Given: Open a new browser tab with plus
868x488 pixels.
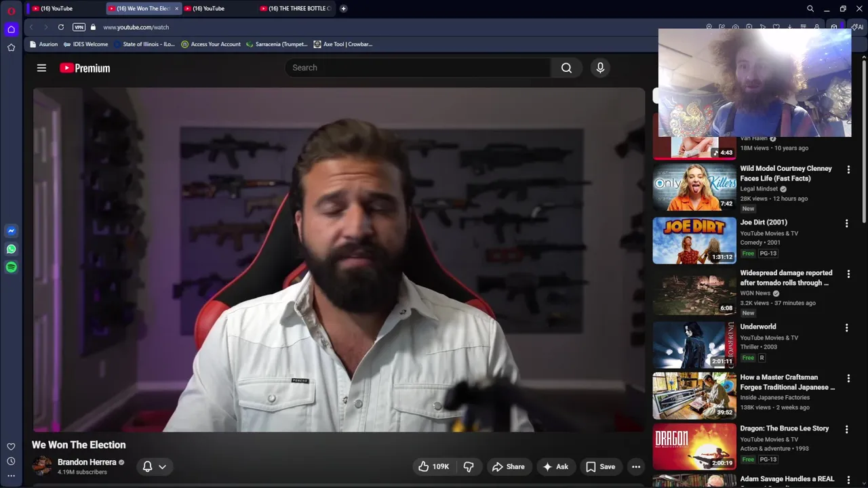Looking at the screenshot, I should (344, 8).
